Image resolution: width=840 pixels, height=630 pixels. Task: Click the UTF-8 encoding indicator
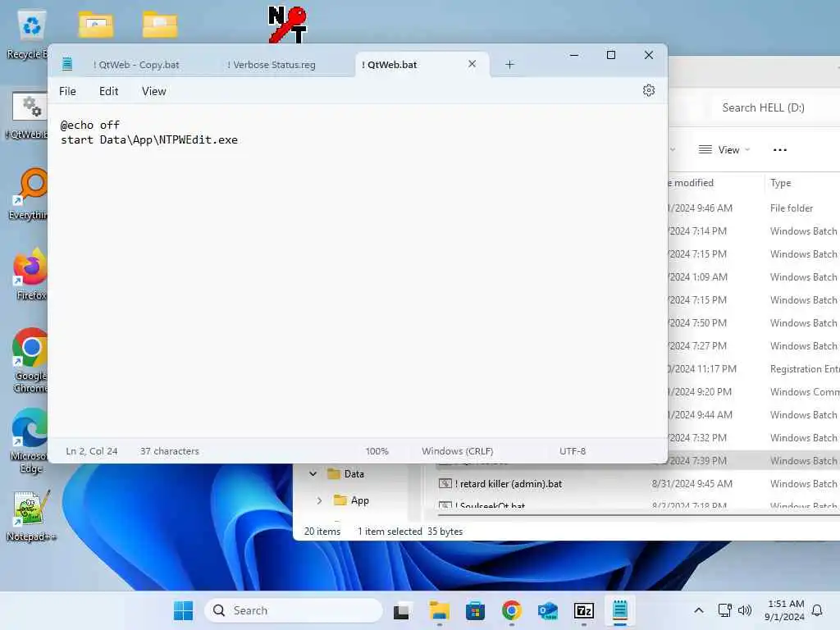pyautogui.click(x=572, y=451)
